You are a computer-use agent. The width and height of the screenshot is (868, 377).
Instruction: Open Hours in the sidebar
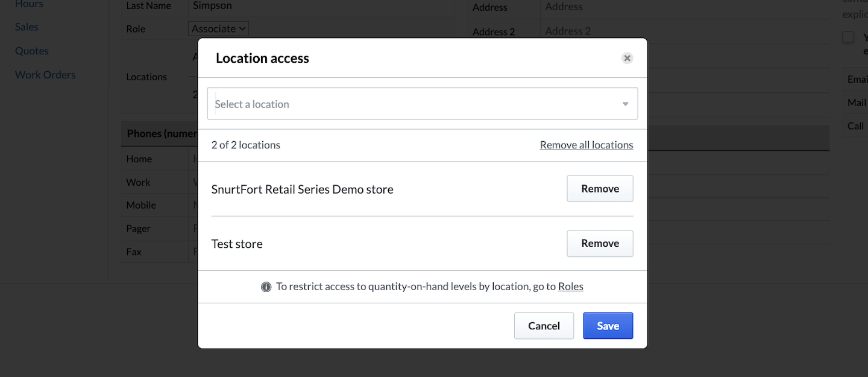pos(29,5)
